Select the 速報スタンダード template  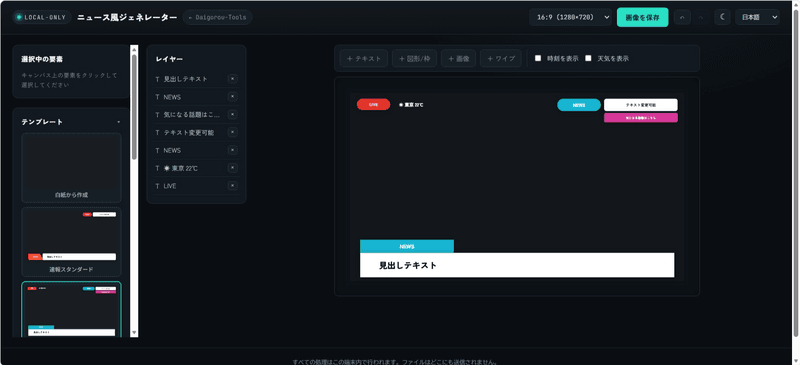(x=71, y=242)
